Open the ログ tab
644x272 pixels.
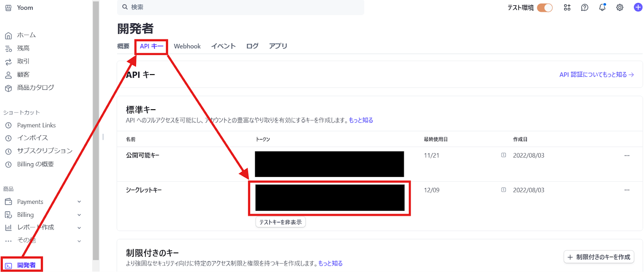[x=252, y=46]
